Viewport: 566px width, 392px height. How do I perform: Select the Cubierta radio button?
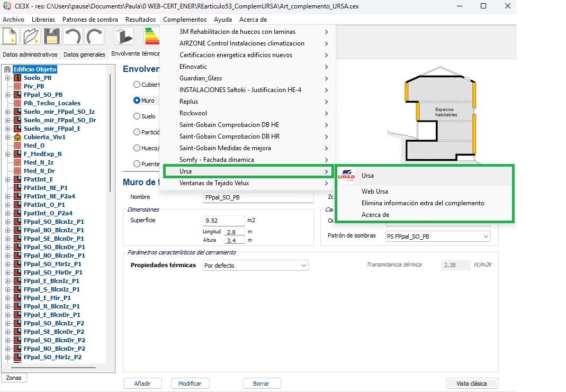pyautogui.click(x=137, y=84)
